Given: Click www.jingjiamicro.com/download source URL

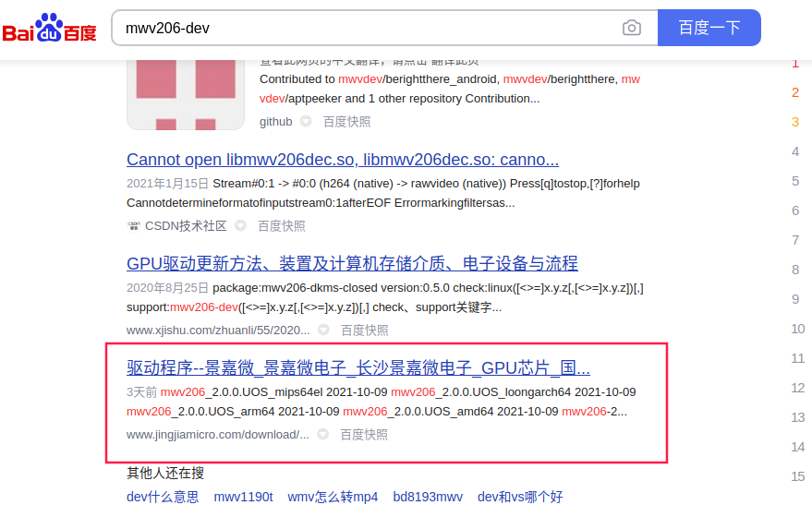Looking at the screenshot, I should point(217,435).
